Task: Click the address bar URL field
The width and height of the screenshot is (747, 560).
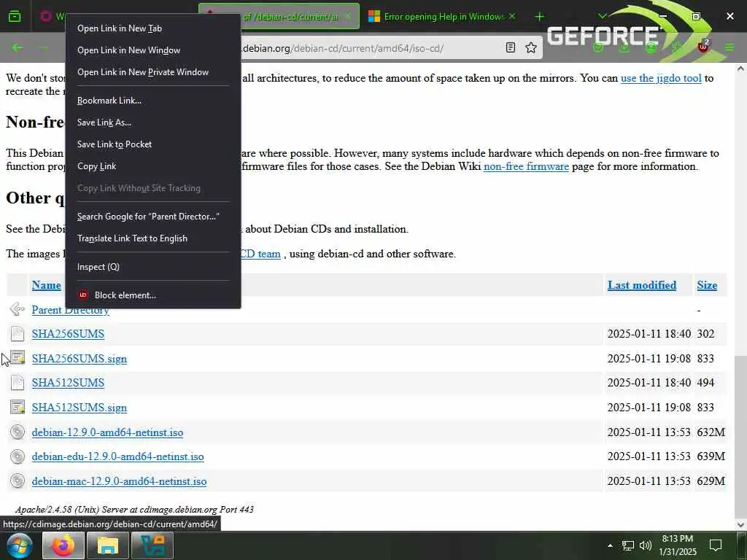Action: click(371, 48)
